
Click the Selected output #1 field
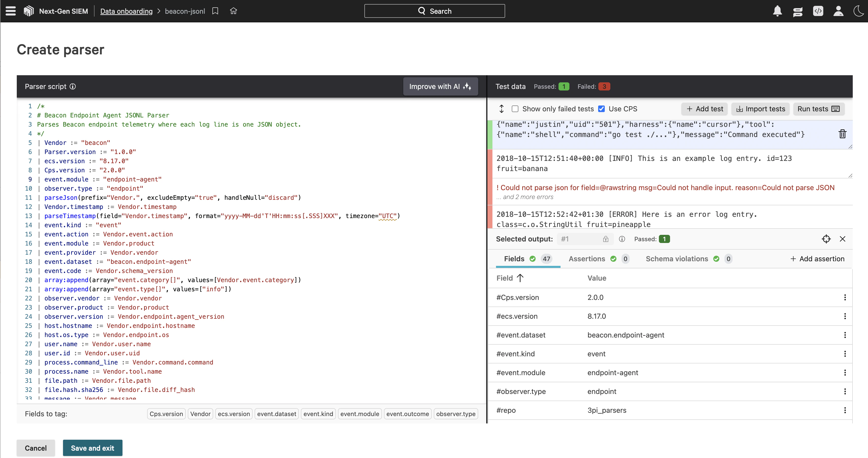coord(586,239)
